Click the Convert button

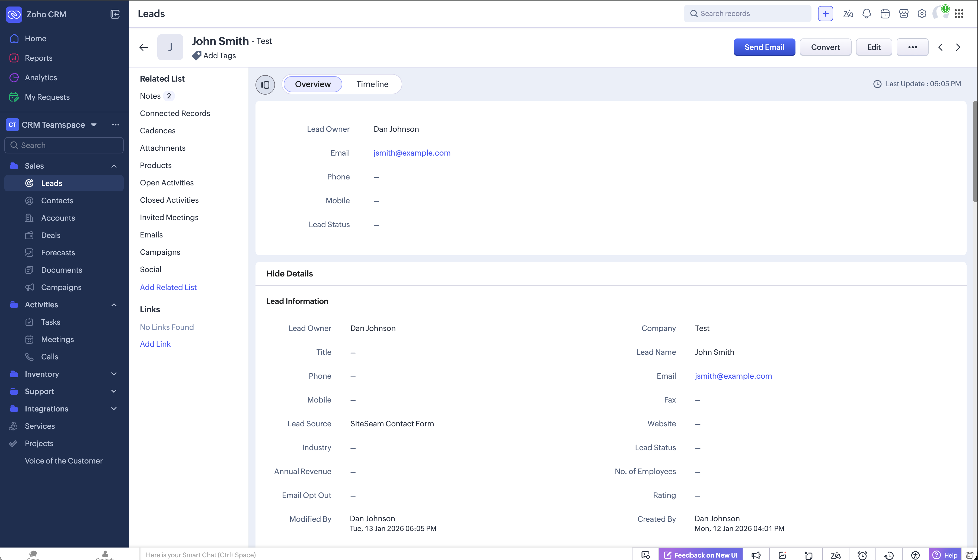pos(825,47)
